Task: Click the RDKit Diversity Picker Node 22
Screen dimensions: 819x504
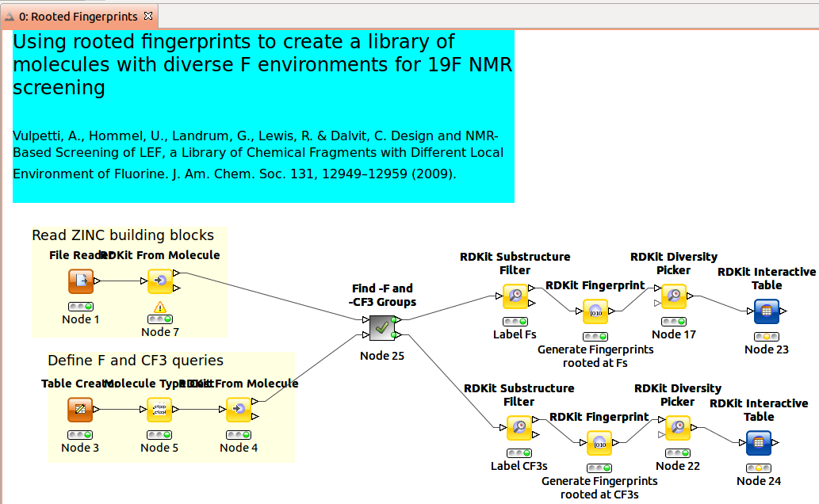Action: click(x=678, y=426)
